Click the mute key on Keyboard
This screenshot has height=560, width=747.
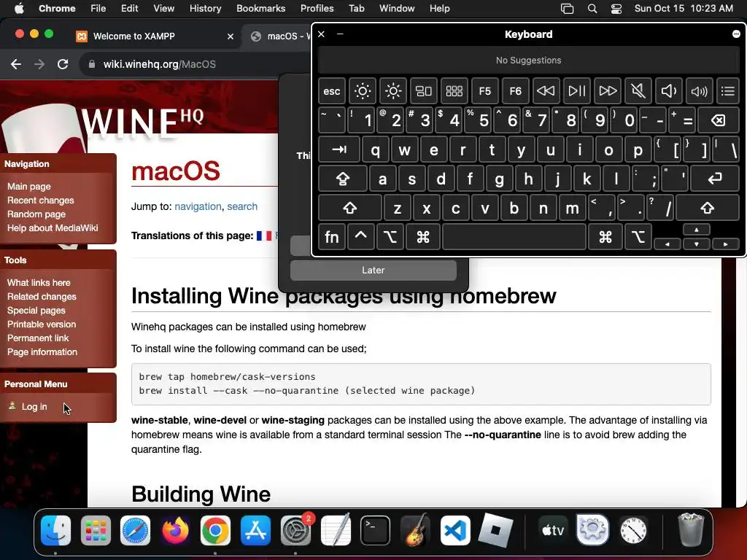638,91
